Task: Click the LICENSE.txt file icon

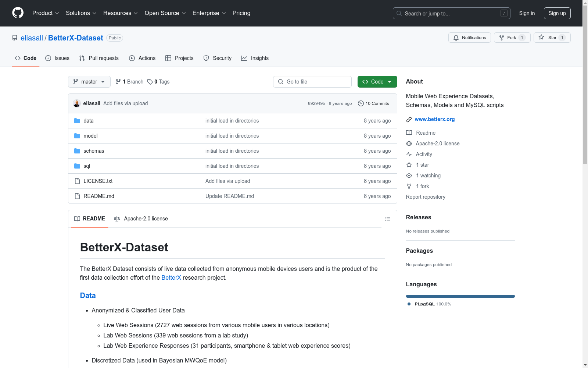Action: [x=77, y=181]
